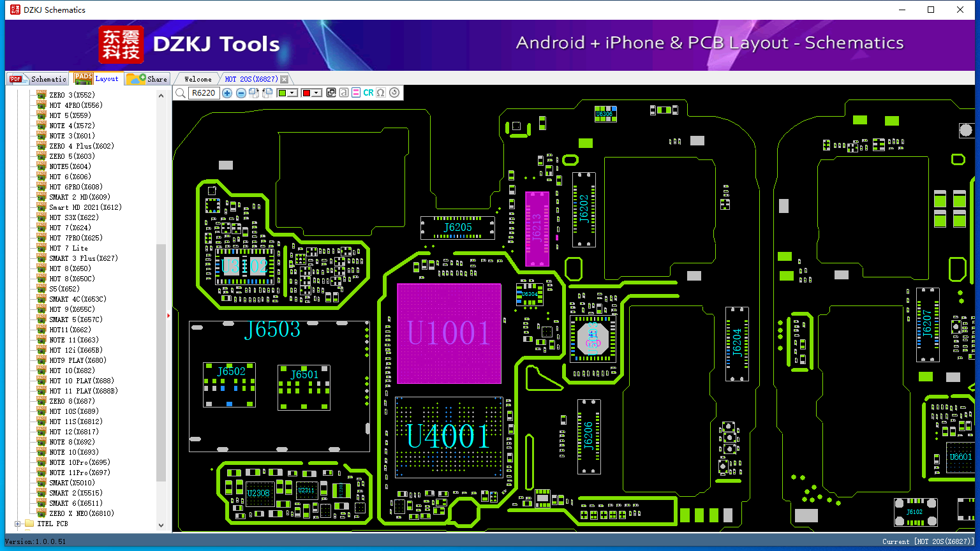
Task: Select connector J6205 on the layout
Action: coord(458,228)
